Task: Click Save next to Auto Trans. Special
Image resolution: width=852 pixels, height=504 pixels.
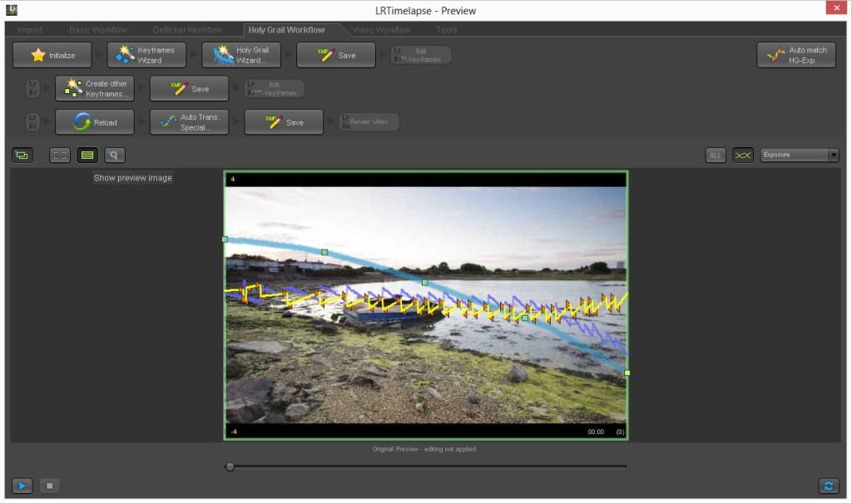Action: (284, 122)
